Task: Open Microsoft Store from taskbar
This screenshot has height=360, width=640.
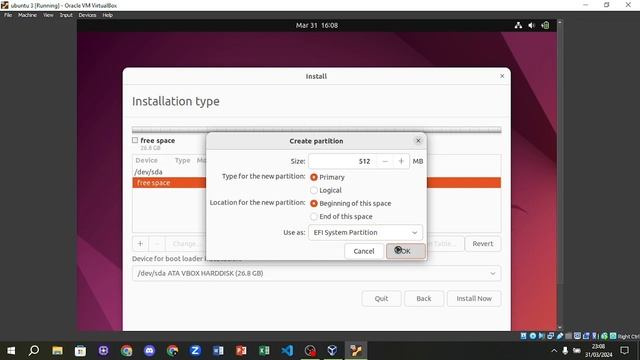Action: [x=80, y=351]
